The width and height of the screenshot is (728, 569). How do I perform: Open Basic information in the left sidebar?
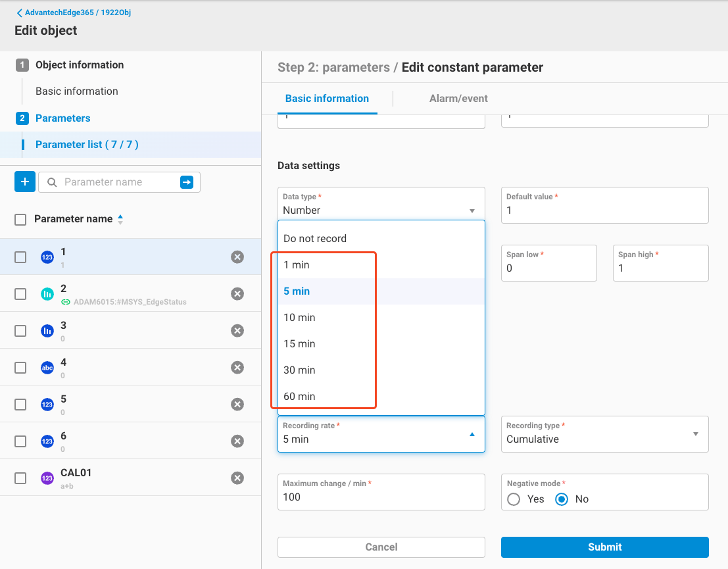coord(77,91)
